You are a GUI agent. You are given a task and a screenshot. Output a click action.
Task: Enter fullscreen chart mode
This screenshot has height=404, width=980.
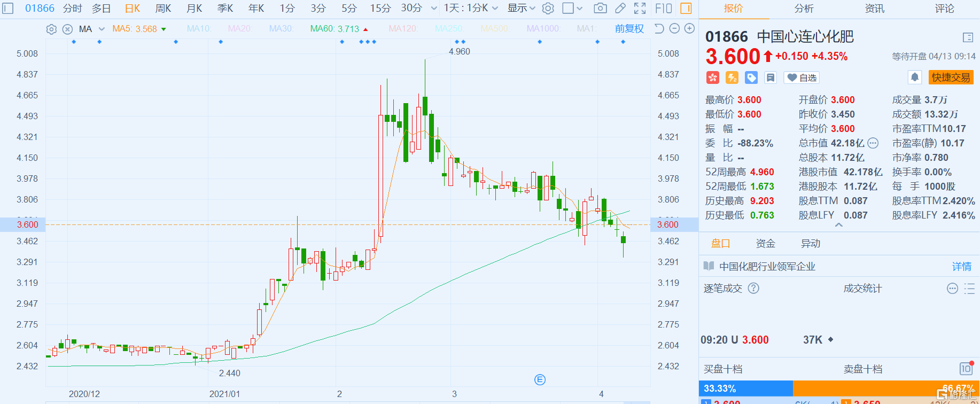(x=640, y=8)
